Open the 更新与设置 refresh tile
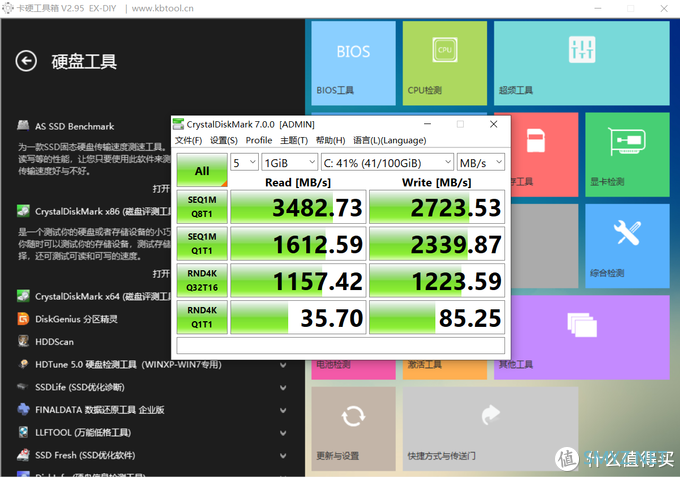This screenshot has height=477, width=680. pos(353,429)
